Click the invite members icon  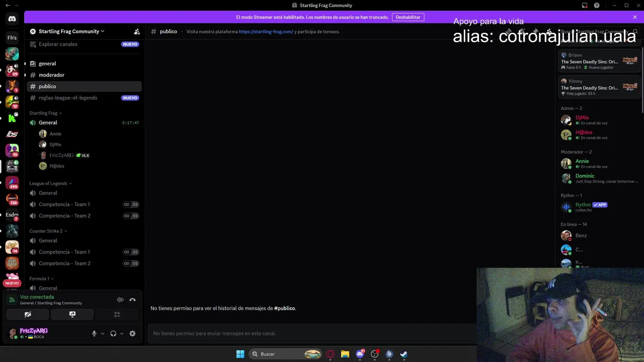(137, 31)
